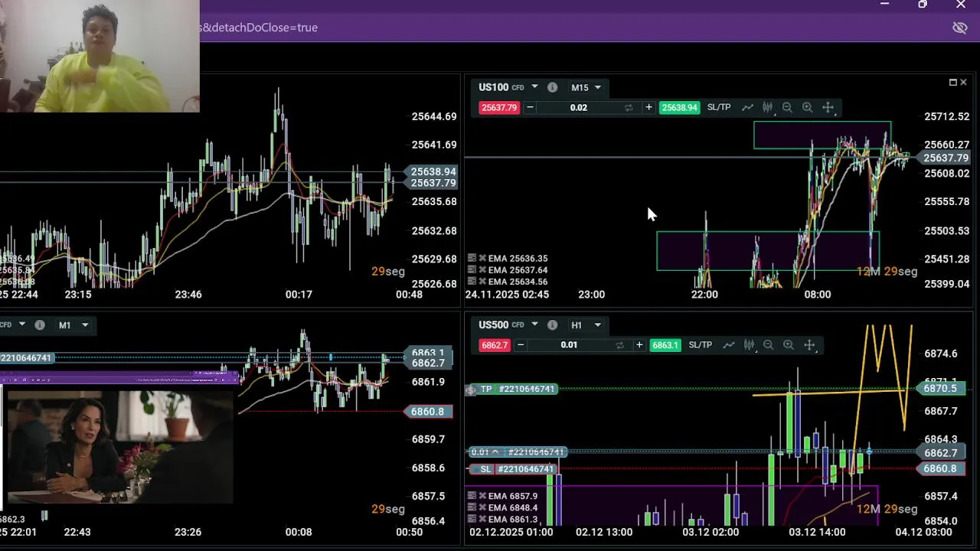
Task: Open chart type line icon in US100 toolbar
Action: click(x=747, y=108)
